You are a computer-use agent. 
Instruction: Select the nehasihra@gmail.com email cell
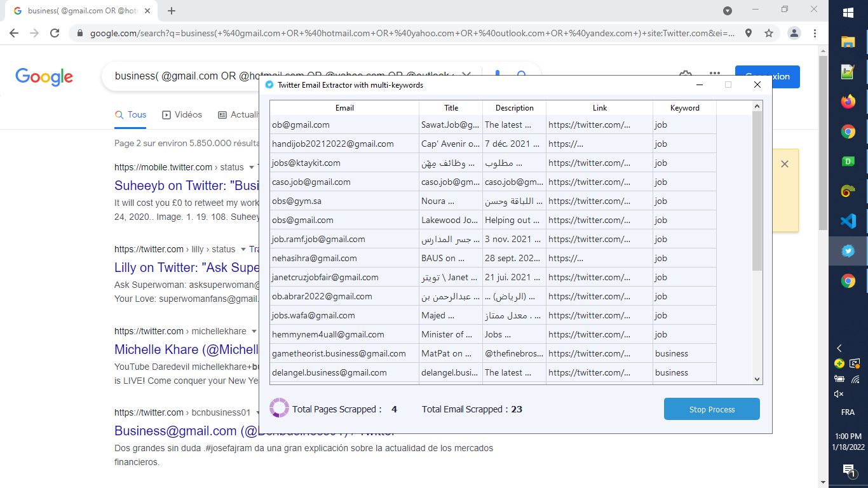pos(344,258)
